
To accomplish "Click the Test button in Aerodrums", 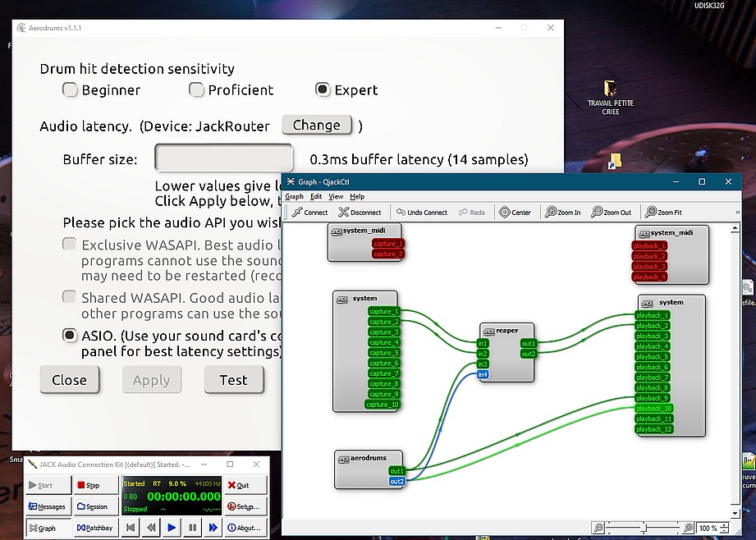I will [234, 380].
